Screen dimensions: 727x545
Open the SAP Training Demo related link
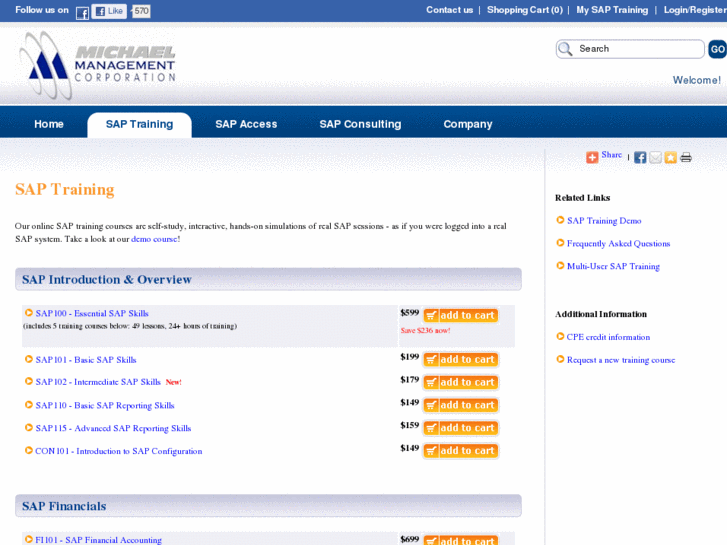(604, 221)
